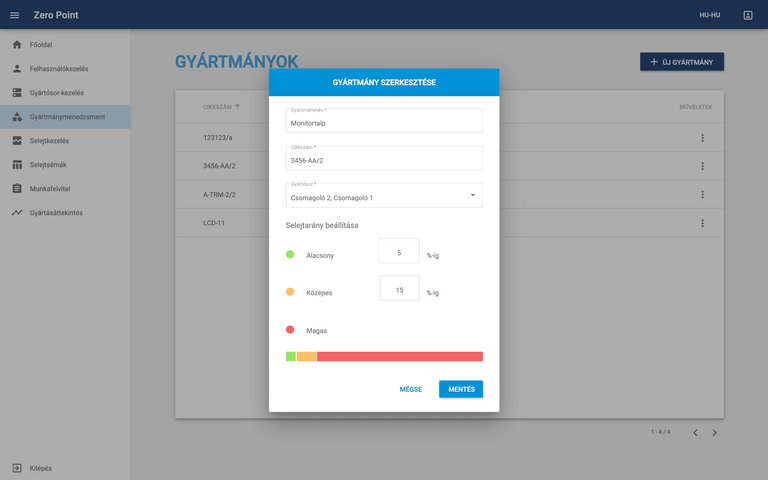This screenshot has height=480, width=768.
Task: Open the three-dot actions for LCD-11 row
Action: coord(702,223)
